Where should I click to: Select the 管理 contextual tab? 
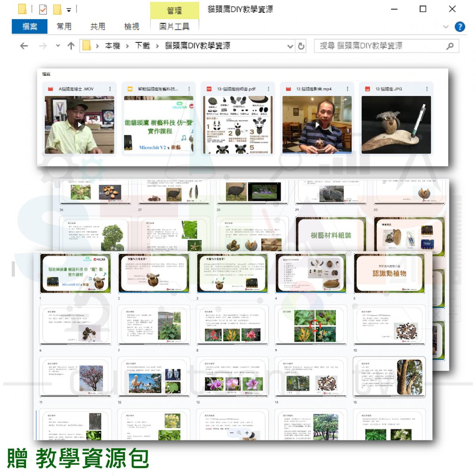pyautogui.click(x=175, y=10)
